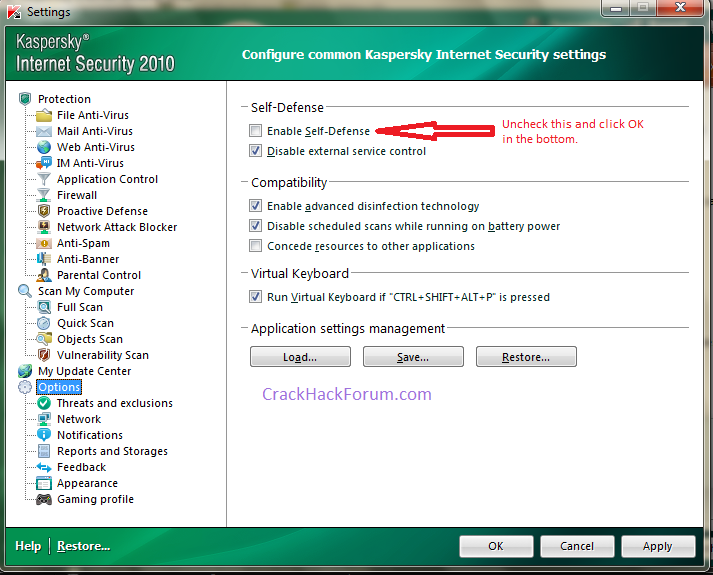Click the File Anti-Virus folder icon
Viewport: 713px width, 575px height.
[x=44, y=115]
